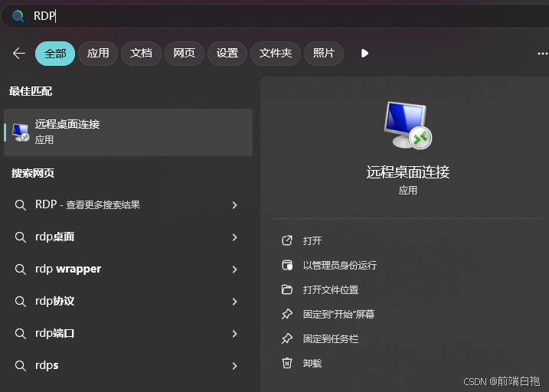
Task: Select the 'rdp端口' web suggestion
Action: (x=126, y=334)
